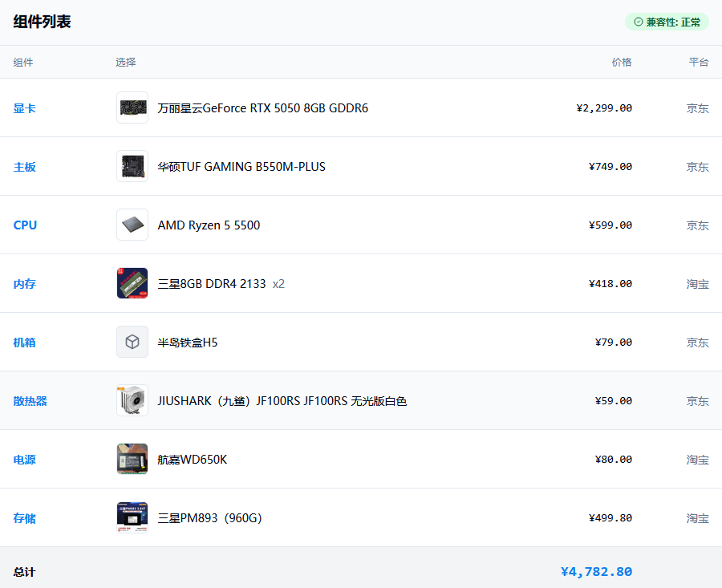Open the 机箱 component category link

tap(24, 342)
